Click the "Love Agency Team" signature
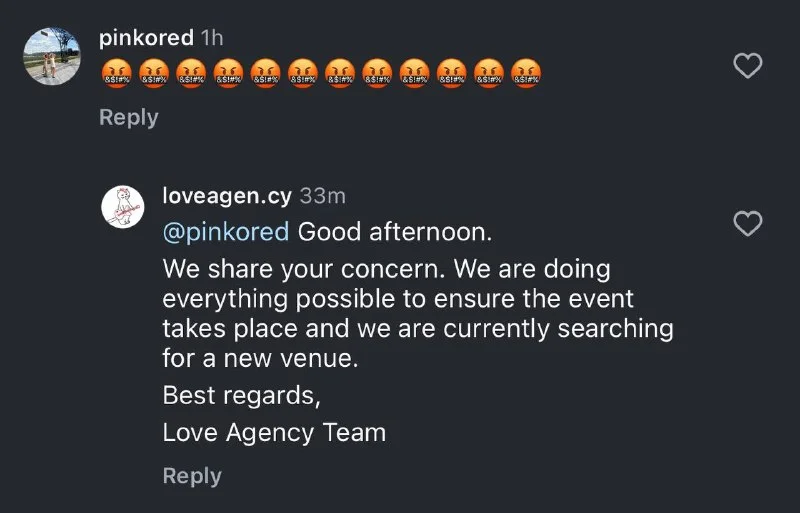 tap(274, 433)
